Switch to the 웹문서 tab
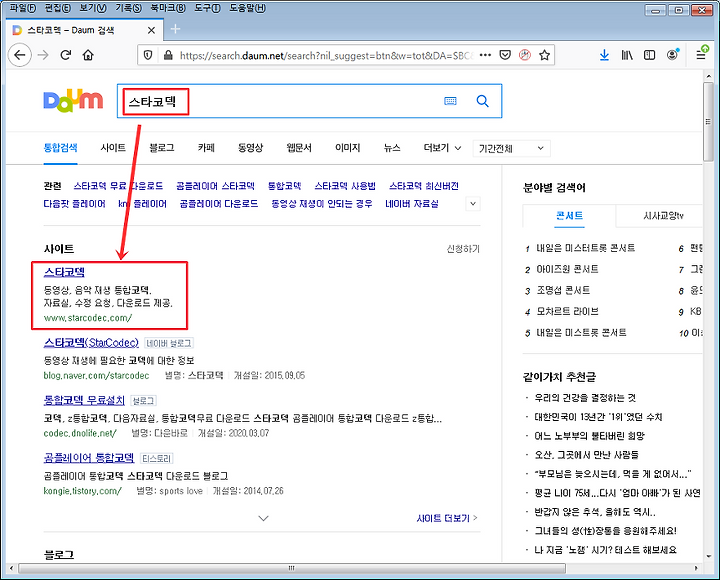 click(299, 148)
